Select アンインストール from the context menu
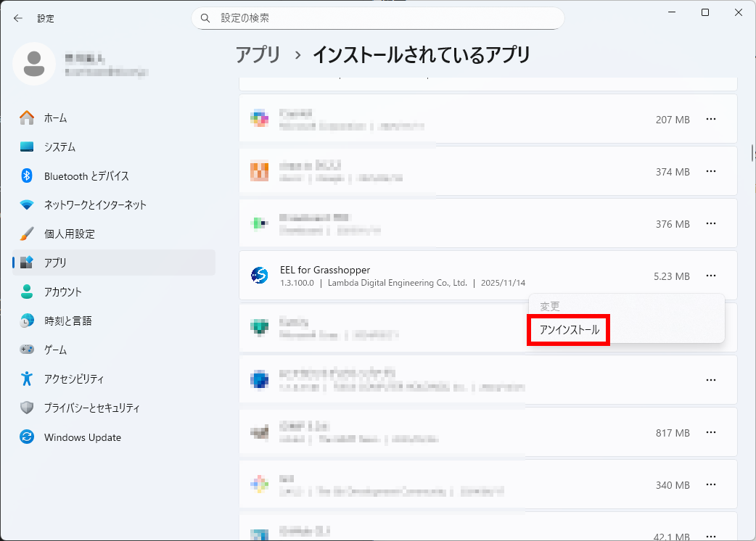The width and height of the screenshot is (756, 541). point(570,330)
